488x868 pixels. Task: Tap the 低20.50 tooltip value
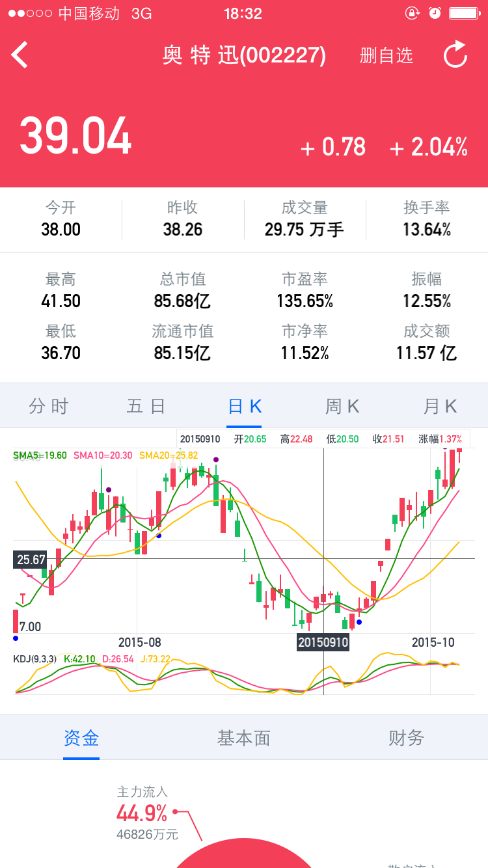click(x=342, y=439)
